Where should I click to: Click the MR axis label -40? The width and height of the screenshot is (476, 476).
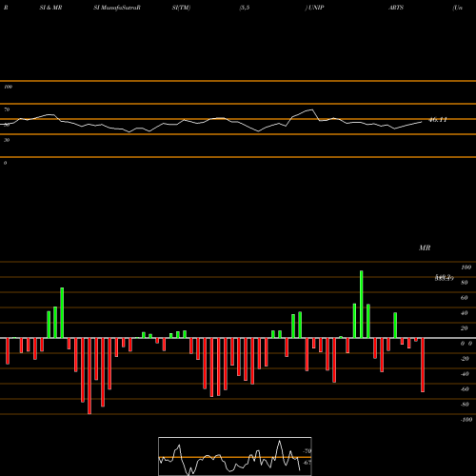click(465, 374)
